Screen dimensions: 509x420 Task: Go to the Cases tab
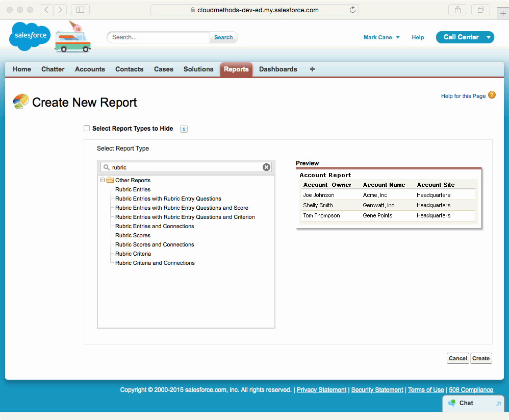[164, 69]
